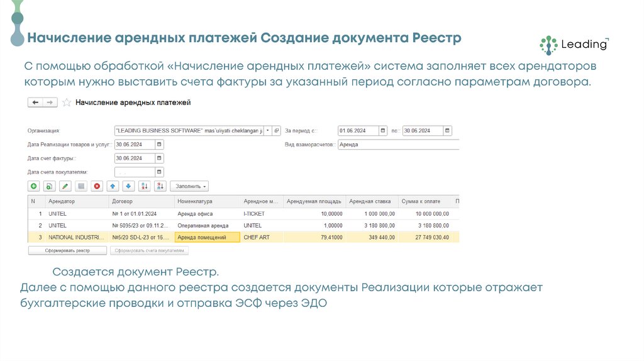Click the 'Сформировать реестр' button
Viewport: 644px width, 361px height.
67,250
